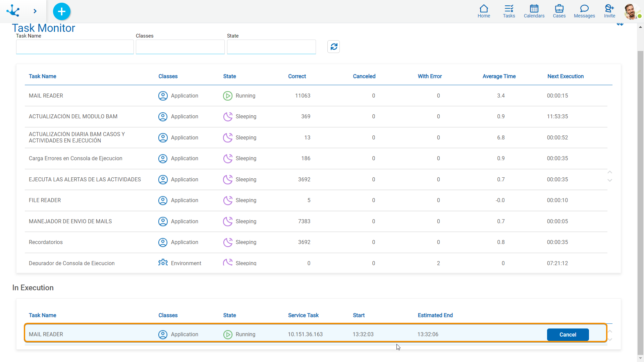The height and width of the screenshot is (362, 644).
Task: Cancel the running MAIL READER task
Action: 568,335
